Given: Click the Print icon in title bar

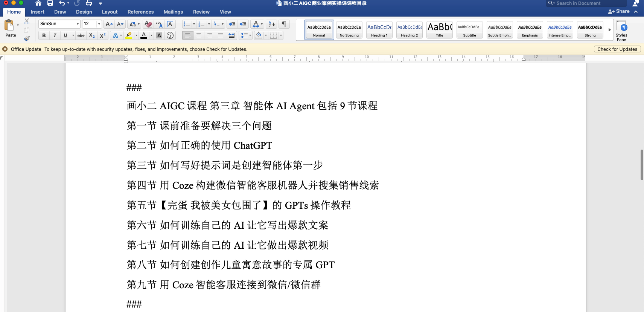Looking at the screenshot, I should pyautogui.click(x=89, y=3).
